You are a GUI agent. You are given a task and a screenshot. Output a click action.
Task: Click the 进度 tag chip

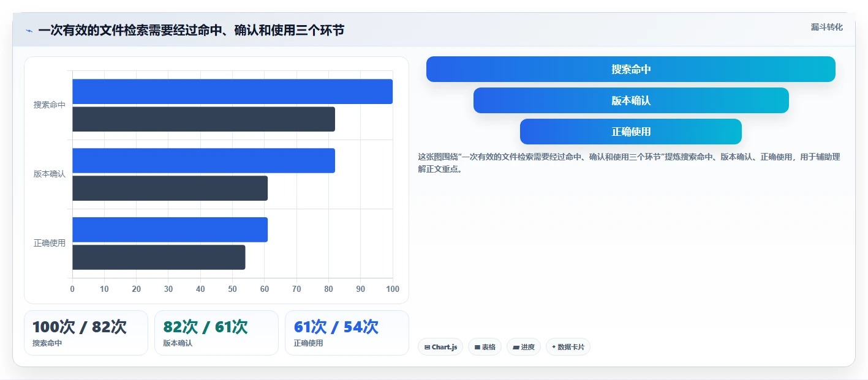coord(524,347)
